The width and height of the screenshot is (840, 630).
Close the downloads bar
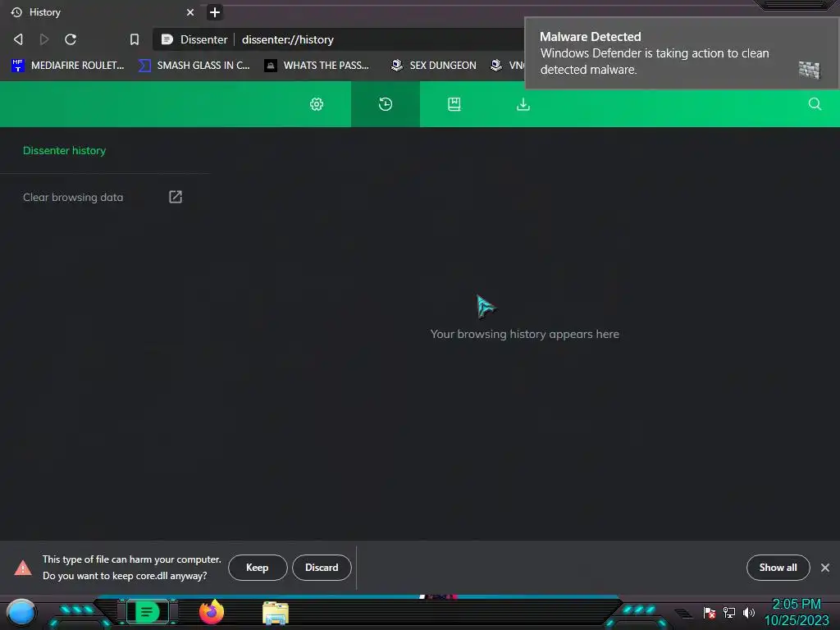pyautogui.click(x=825, y=568)
